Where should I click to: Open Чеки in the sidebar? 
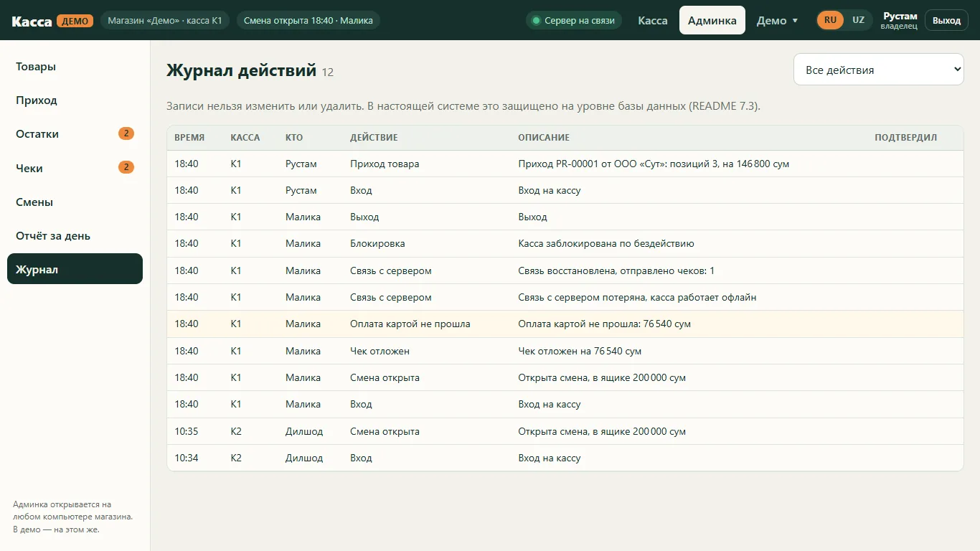pos(75,168)
